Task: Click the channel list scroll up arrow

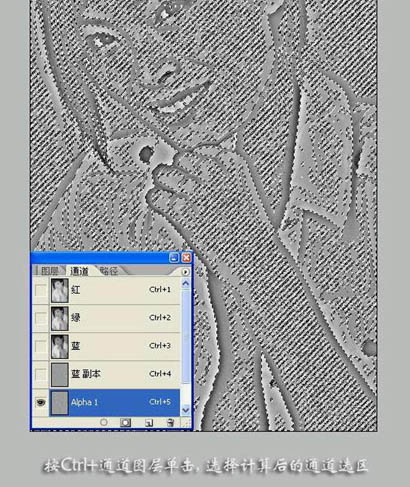Action: pos(186,284)
